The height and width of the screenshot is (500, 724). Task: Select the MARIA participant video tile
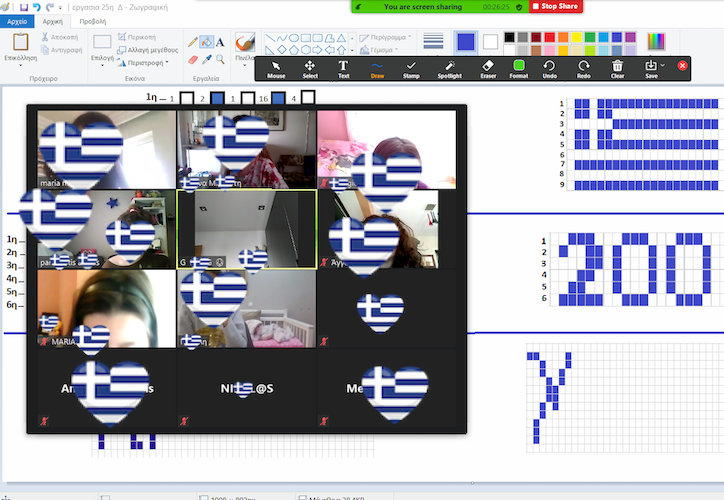click(106, 308)
